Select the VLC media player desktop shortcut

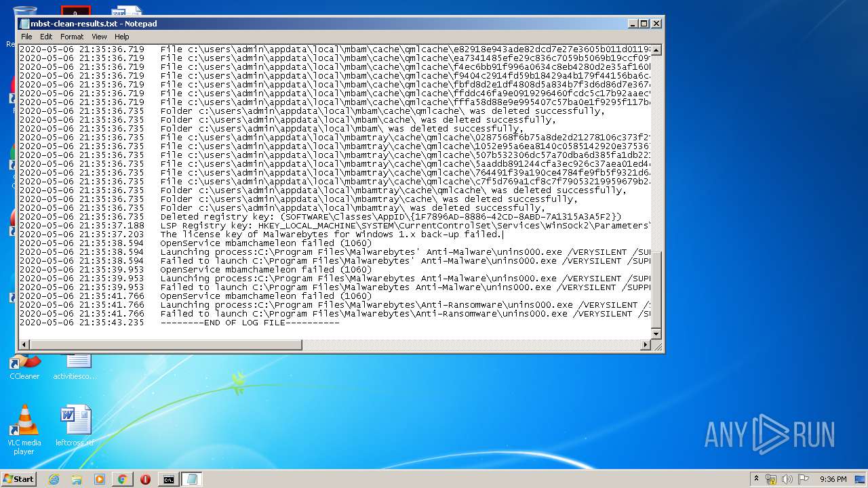pyautogui.click(x=24, y=430)
